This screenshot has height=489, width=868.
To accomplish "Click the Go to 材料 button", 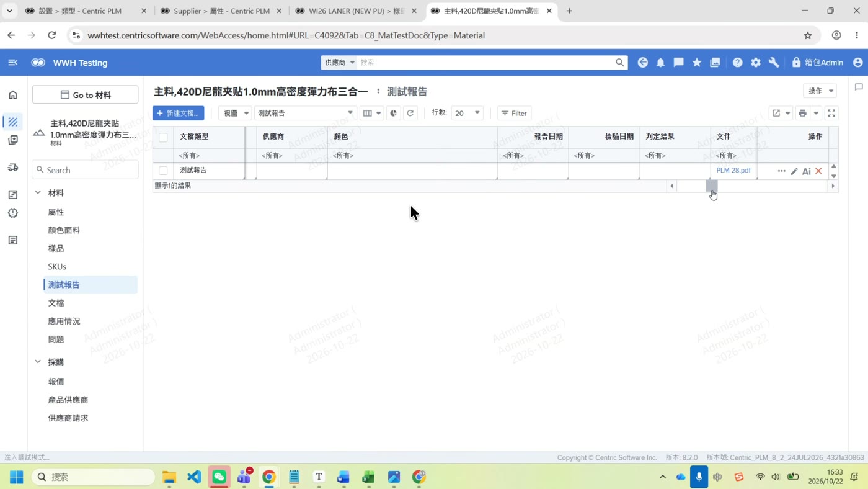I will 86,95.
